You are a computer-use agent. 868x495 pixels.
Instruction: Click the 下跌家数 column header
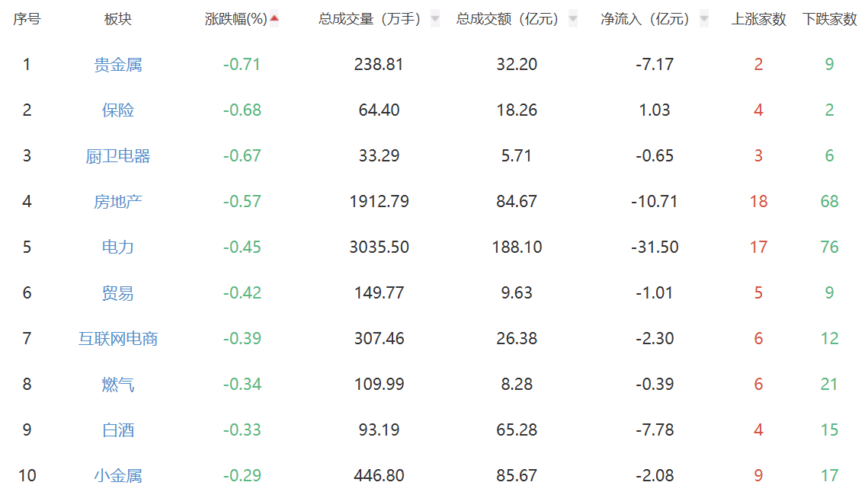pos(829,19)
